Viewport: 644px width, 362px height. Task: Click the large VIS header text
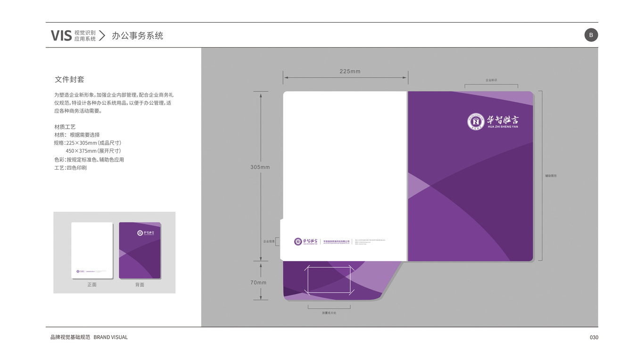point(61,35)
